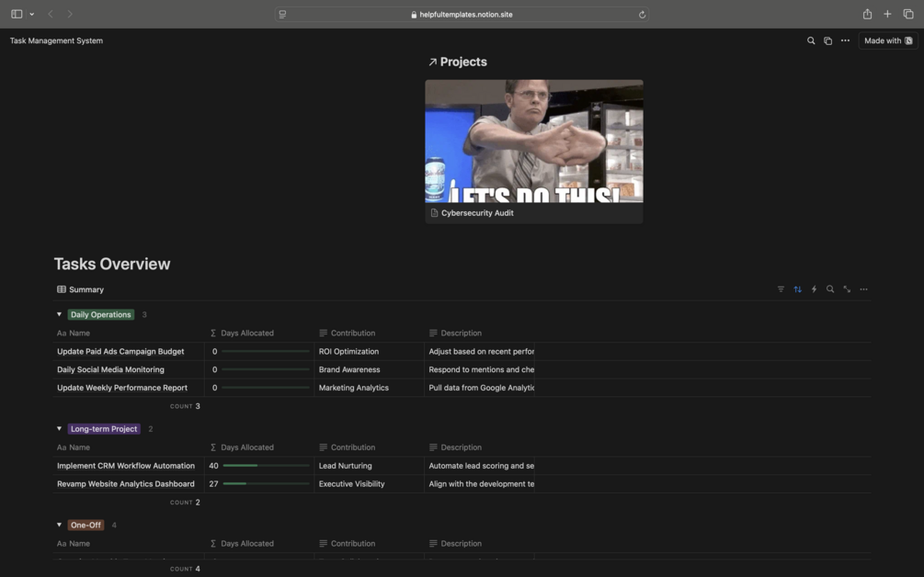Open the Cybersecurity Audit card image
The image size is (924, 577).
[534, 141]
